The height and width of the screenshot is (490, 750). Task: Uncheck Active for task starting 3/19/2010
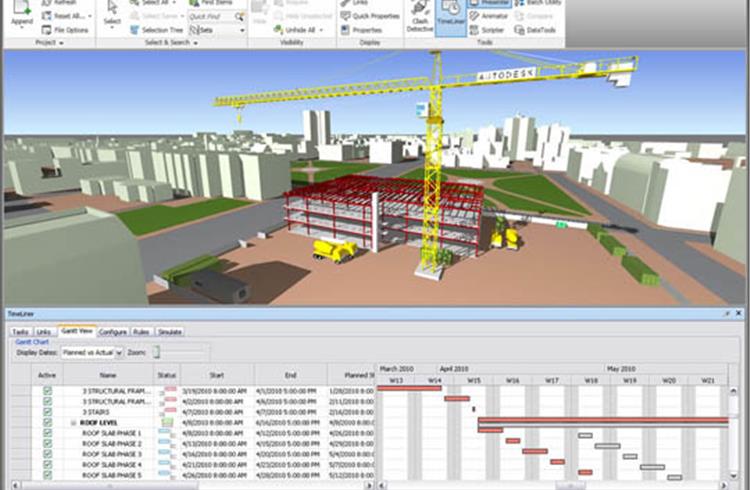point(47,391)
